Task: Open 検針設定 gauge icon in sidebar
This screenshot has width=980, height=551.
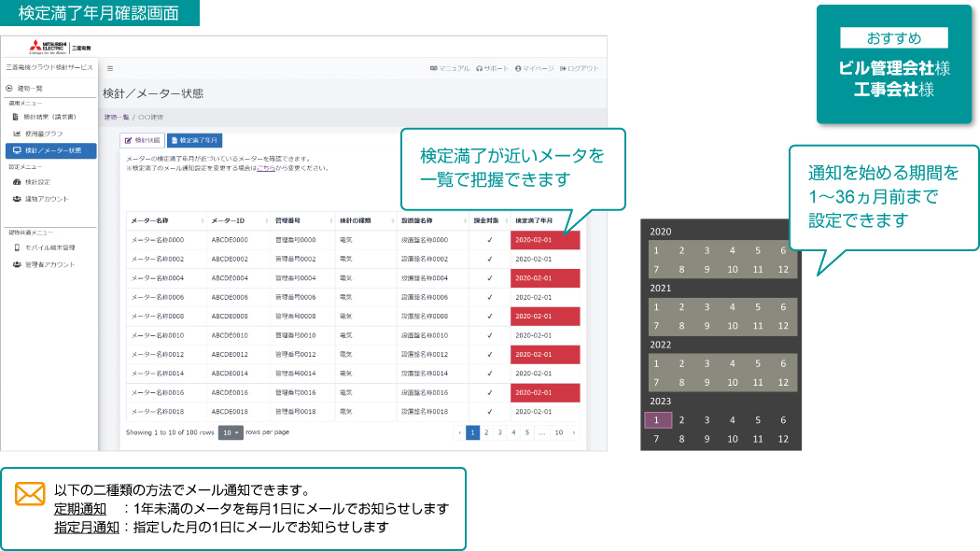Action: pyautogui.click(x=17, y=182)
